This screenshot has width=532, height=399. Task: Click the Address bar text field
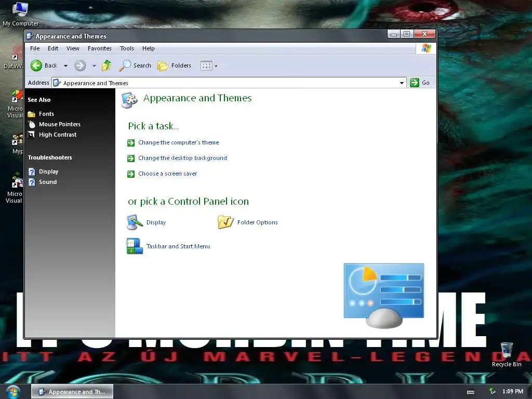[x=229, y=83]
